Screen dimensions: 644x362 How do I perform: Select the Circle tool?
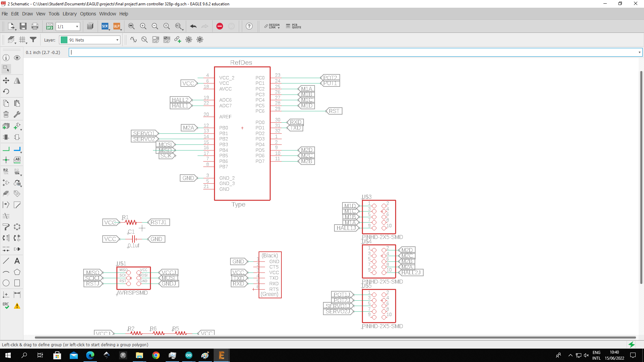pyautogui.click(x=6, y=283)
